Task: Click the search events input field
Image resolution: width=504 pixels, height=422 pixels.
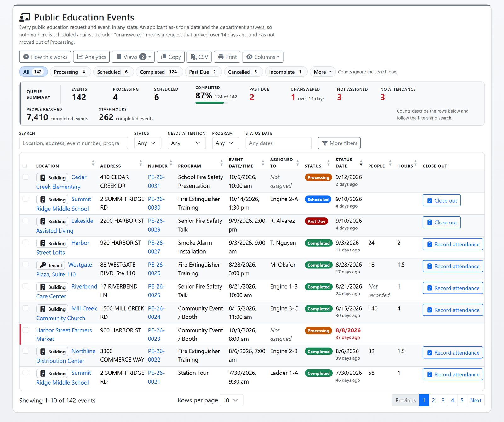Action: (73, 143)
